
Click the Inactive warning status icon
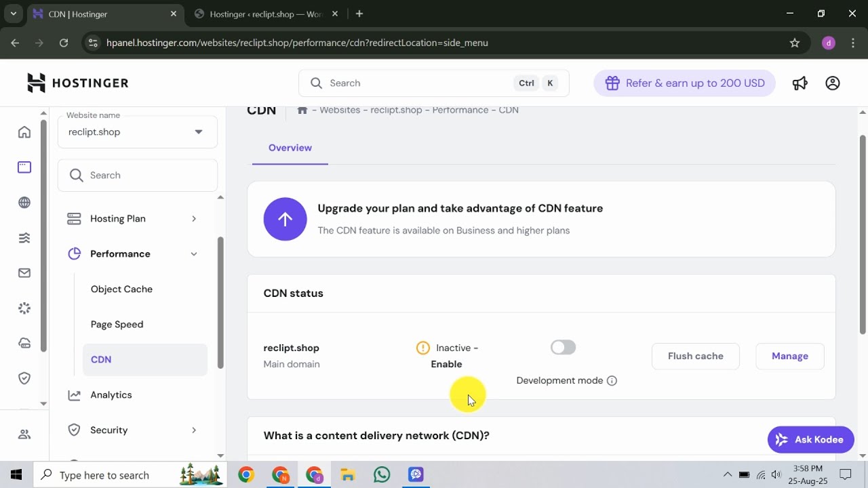point(423,348)
